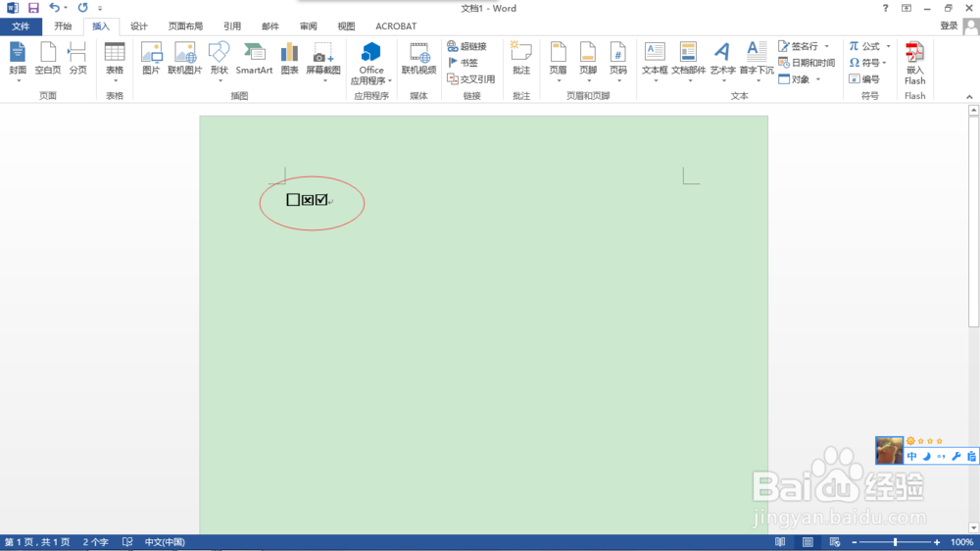Embed Flash (嵌入 Flash) content

tap(914, 64)
